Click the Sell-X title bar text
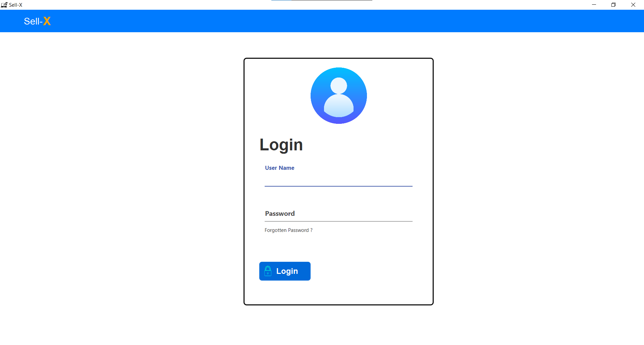644x345 pixels. [x=16, y=5]
